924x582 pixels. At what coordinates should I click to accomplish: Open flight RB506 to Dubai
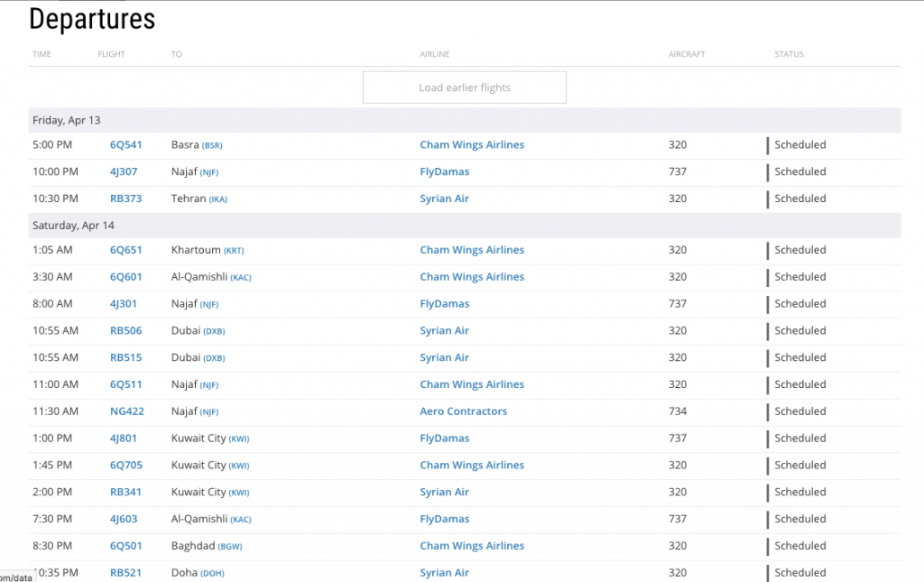point(126,330)
